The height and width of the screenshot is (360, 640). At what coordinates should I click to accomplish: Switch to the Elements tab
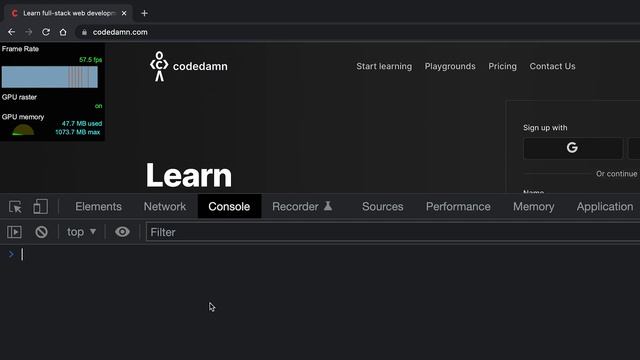pos(98,207)
